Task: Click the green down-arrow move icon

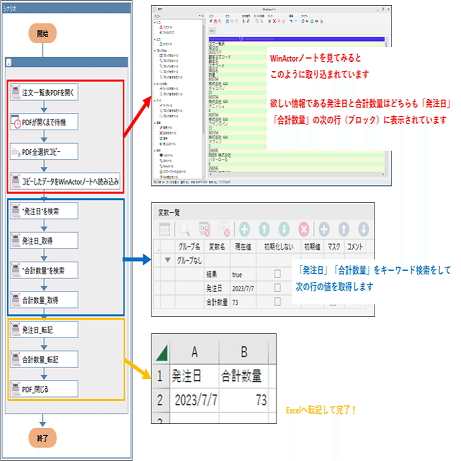Action: [x=284, y=229]
